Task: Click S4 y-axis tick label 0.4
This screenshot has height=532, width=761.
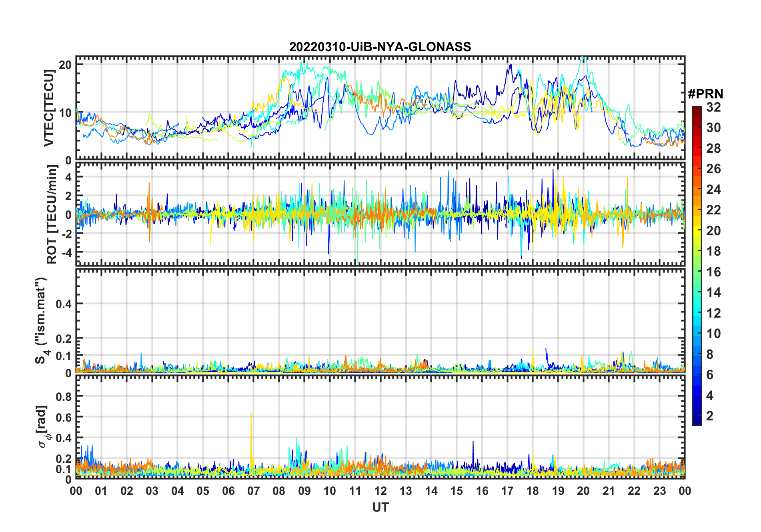Action: (x=64, y=304)
